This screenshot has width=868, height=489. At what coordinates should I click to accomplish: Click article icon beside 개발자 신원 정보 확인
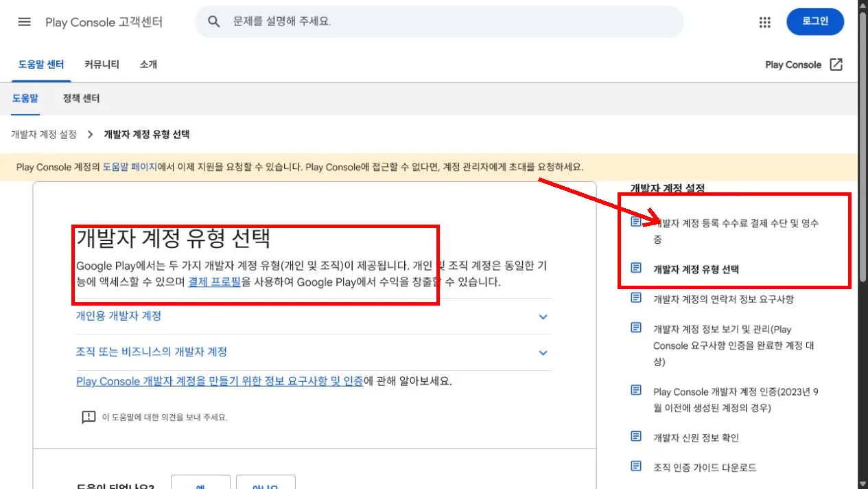pos(637,437)
